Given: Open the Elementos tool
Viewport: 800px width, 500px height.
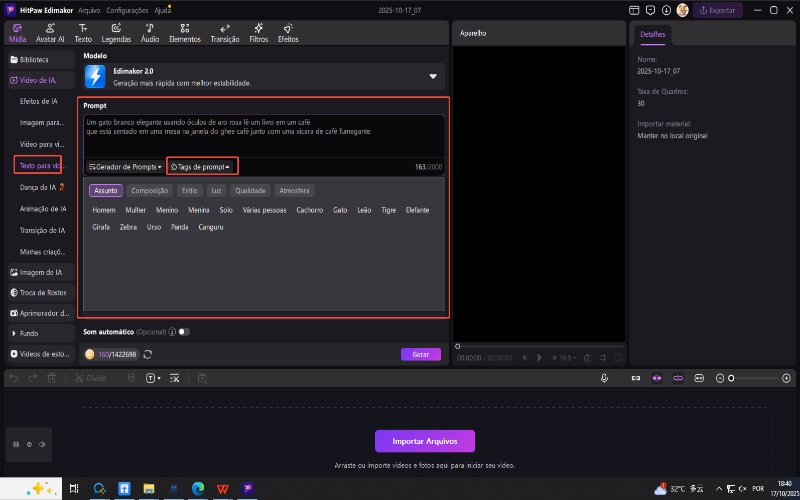Looking at the screenshot, I should pos(185,33).
